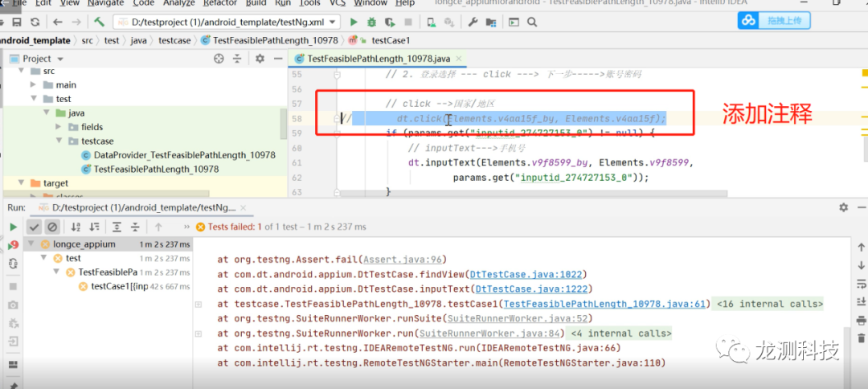
Task: Toggle sort by duration in test results
Action: (94, 227)
